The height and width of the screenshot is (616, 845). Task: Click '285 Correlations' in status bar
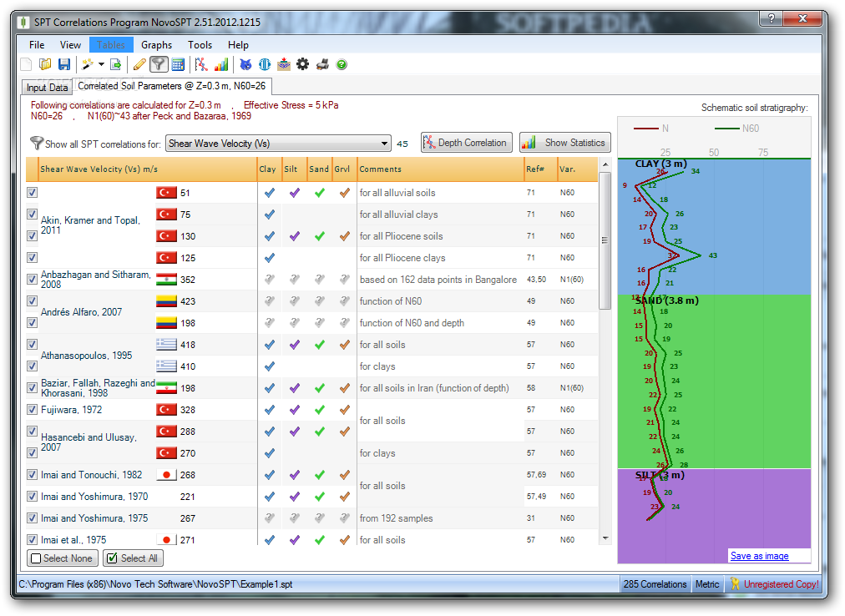pyautogui.click(x=655, y=584)
